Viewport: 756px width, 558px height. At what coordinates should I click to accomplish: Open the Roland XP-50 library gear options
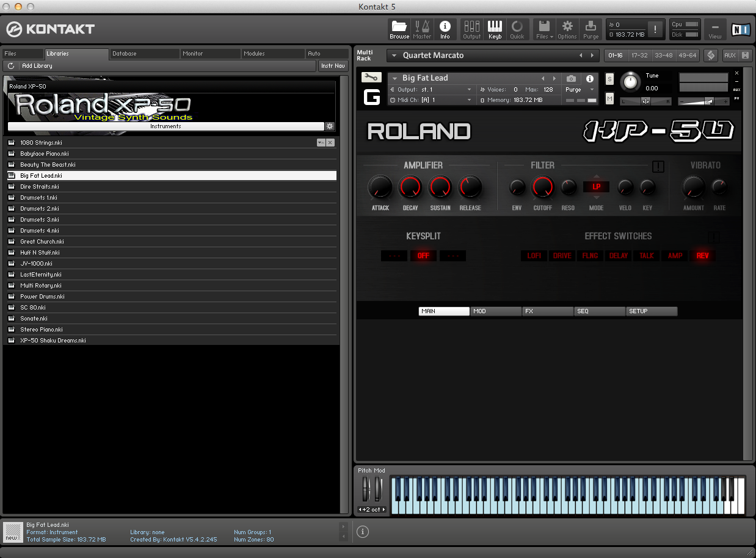pos(330,126)
